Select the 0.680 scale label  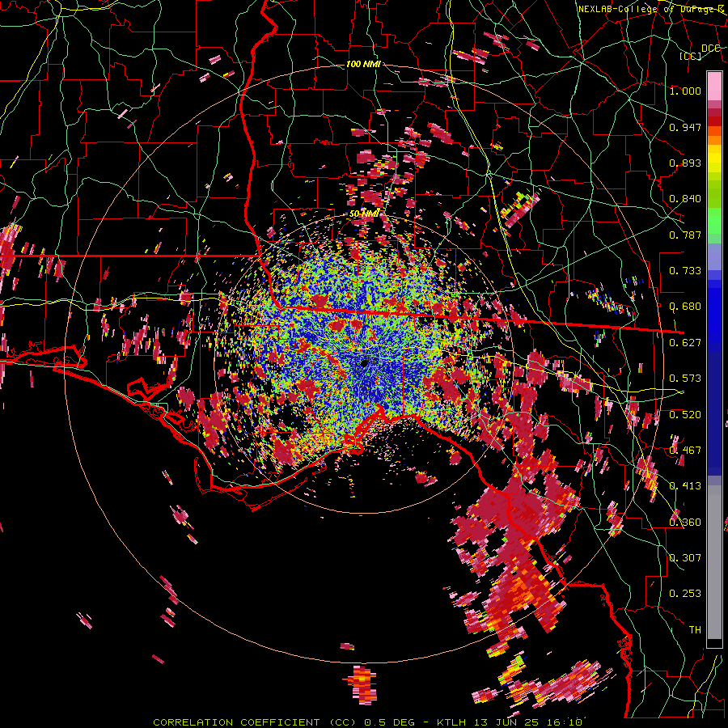click(685, 307)
